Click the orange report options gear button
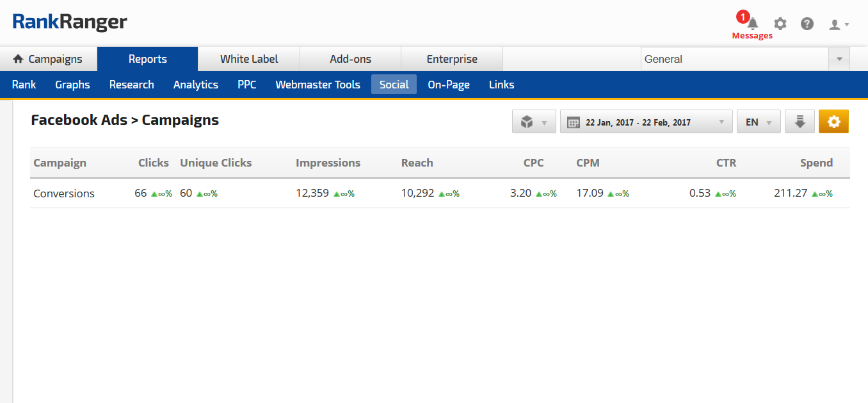Viewport: 868px width, 403px height. coord(833,122)
